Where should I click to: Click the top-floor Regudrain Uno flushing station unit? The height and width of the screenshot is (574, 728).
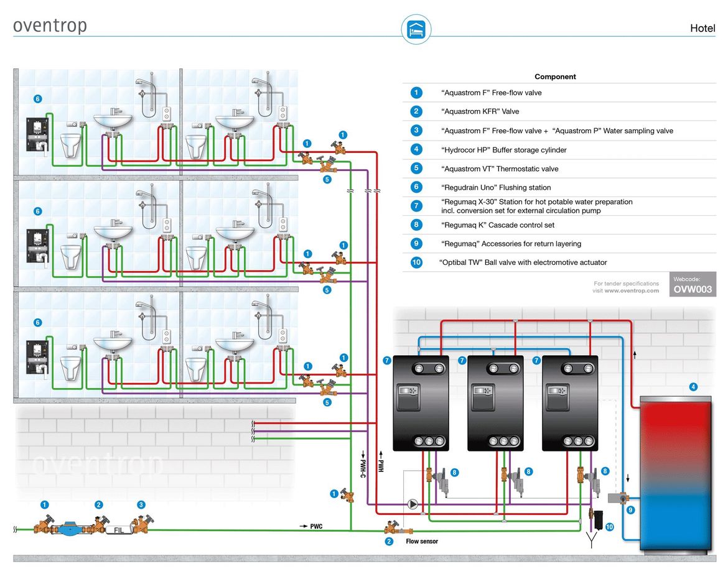click(37, 136)
